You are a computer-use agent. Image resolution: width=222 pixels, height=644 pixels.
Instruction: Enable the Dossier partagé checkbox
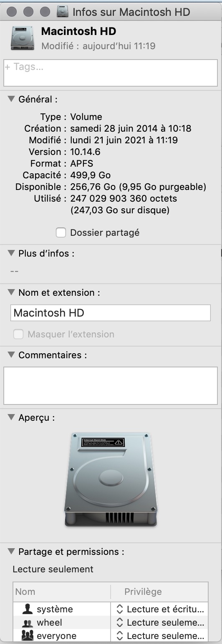(x=61, y=233)
